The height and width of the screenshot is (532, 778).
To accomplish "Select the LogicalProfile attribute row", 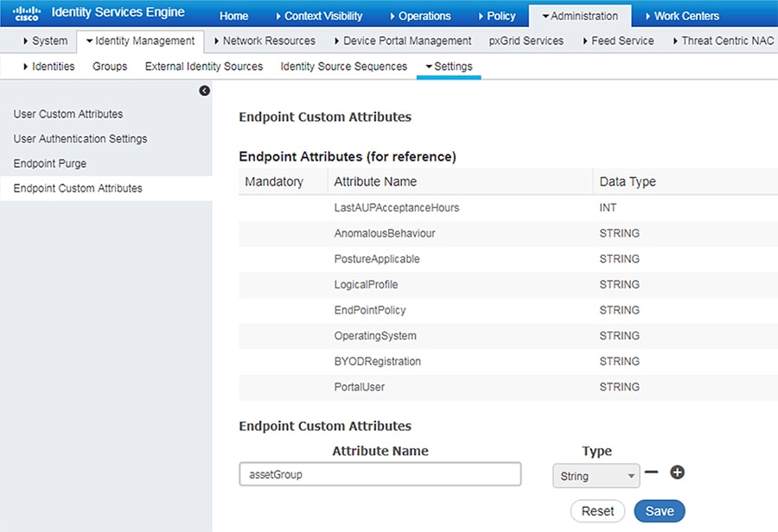I will click(508, 285).
